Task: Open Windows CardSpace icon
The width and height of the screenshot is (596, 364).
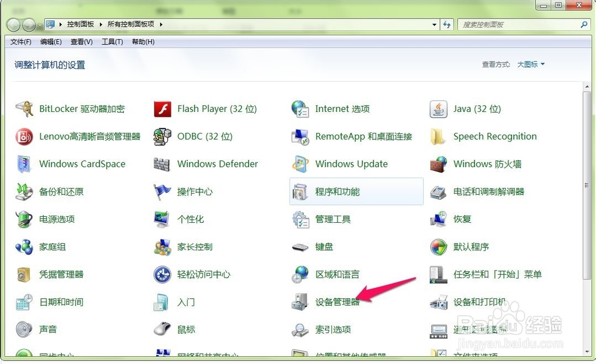Action: coord(24,164)
